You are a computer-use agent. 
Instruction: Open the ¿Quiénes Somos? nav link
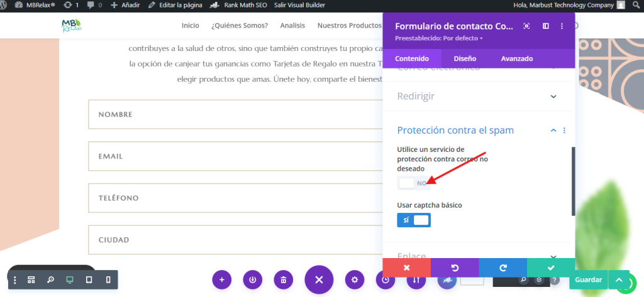(240, 26)
